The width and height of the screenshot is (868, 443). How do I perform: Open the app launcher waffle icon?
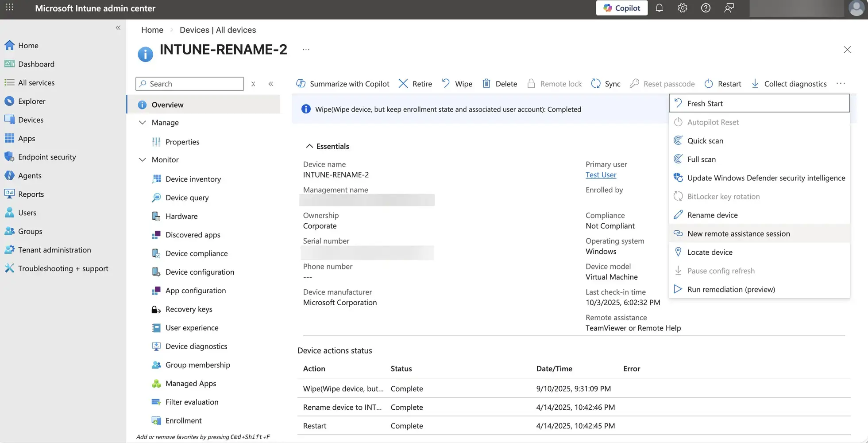pyautogui.click(x=10, y=8)
